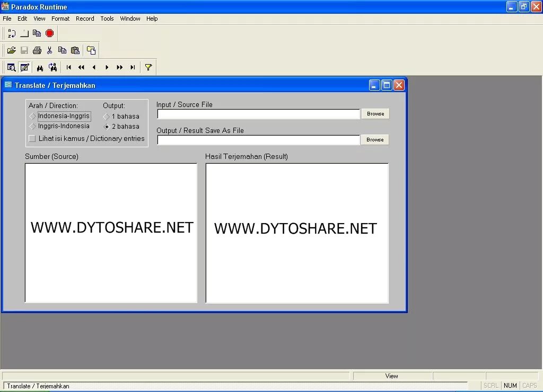543x392 pixels.
Task: Select the Indonesia-Inggris direction
Action: pyautogui.click(x=59, y=116)
